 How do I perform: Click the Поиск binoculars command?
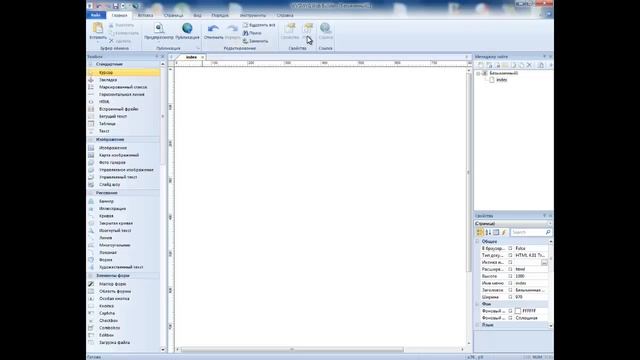pyautogui.click(x=252, y=33)
